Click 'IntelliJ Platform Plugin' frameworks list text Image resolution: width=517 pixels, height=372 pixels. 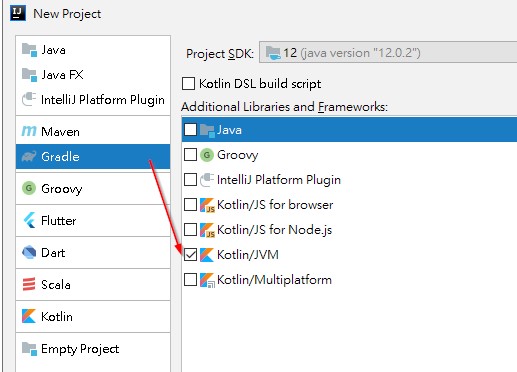click(279, 180)
